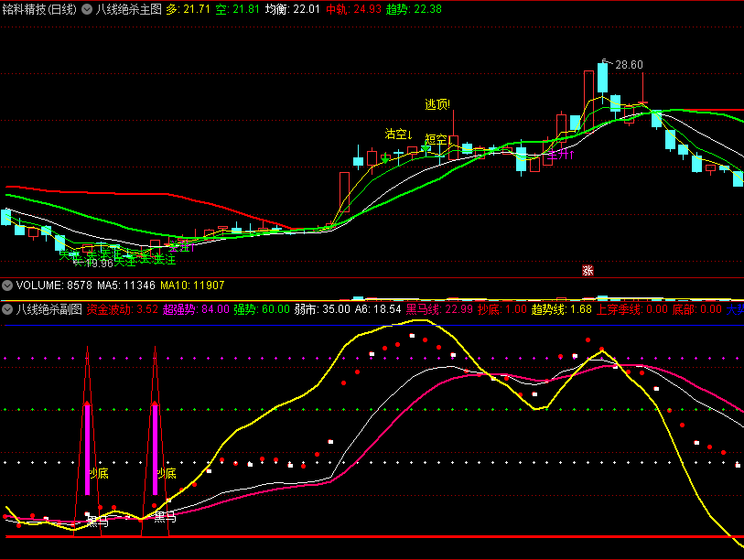Click the 抄底: 1.00 value in header
744x560 pixels.
coord(502,309)
